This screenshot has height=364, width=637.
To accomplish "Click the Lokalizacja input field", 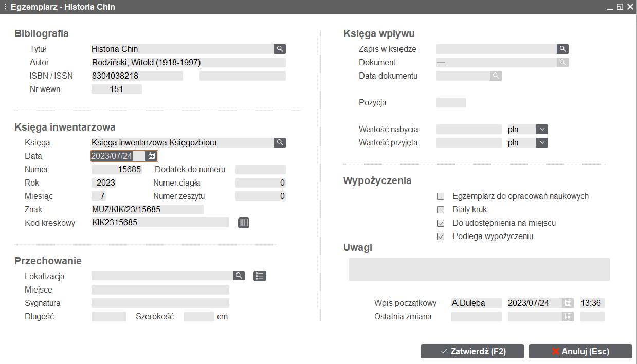I will click(162, 276).
